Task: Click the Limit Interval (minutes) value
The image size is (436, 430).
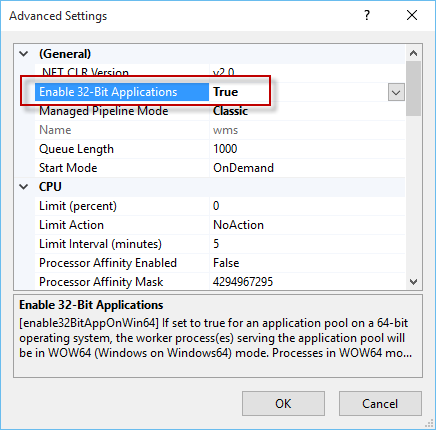Action: (x=216, y=244)
